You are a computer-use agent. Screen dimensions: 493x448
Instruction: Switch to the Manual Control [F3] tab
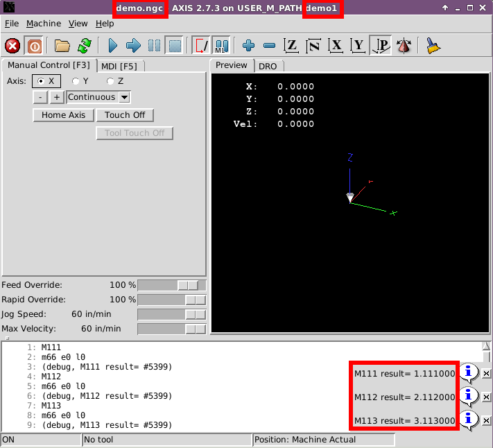pos(49,65)
